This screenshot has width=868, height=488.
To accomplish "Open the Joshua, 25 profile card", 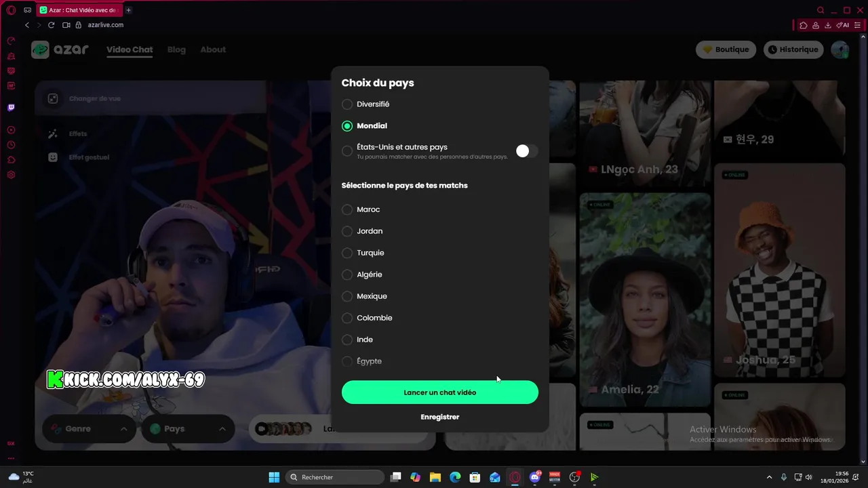I will click(780, 270).
